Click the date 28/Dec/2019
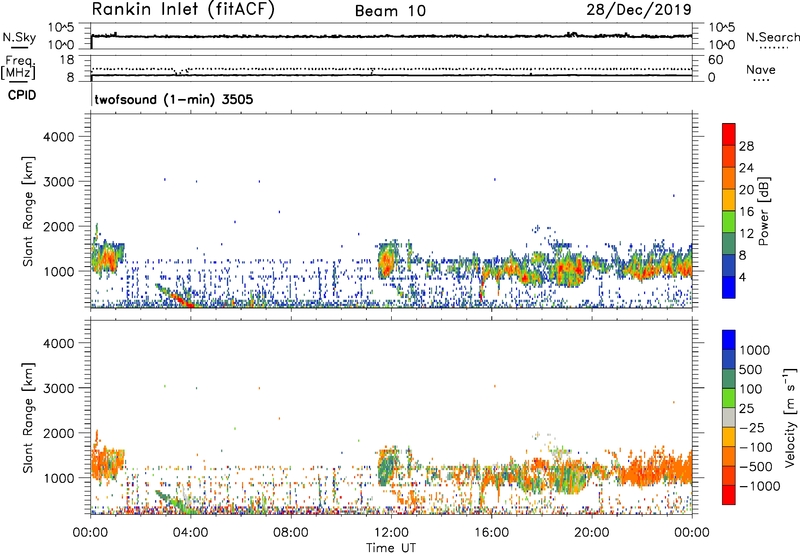800x554 pixels. click(x=639, y=9)
